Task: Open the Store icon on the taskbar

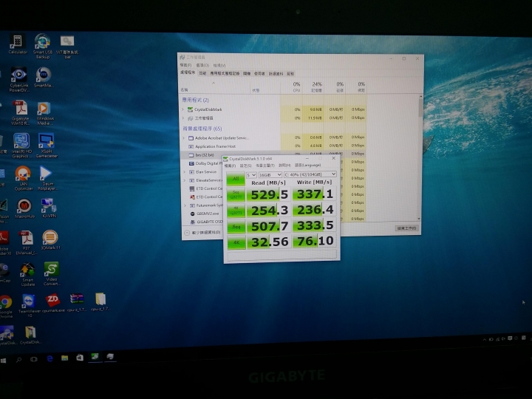Action: click(x=80, y=358)
